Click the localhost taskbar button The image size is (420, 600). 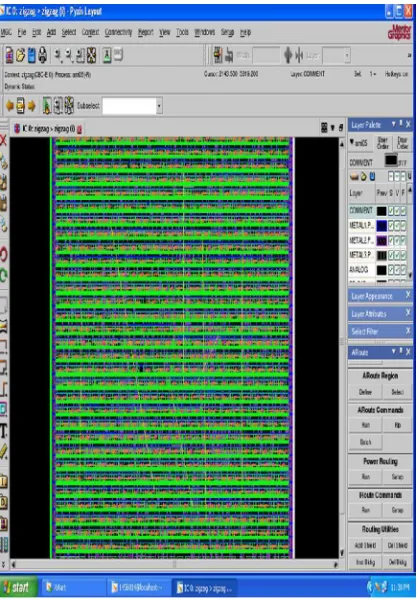[x=137, y=587]
